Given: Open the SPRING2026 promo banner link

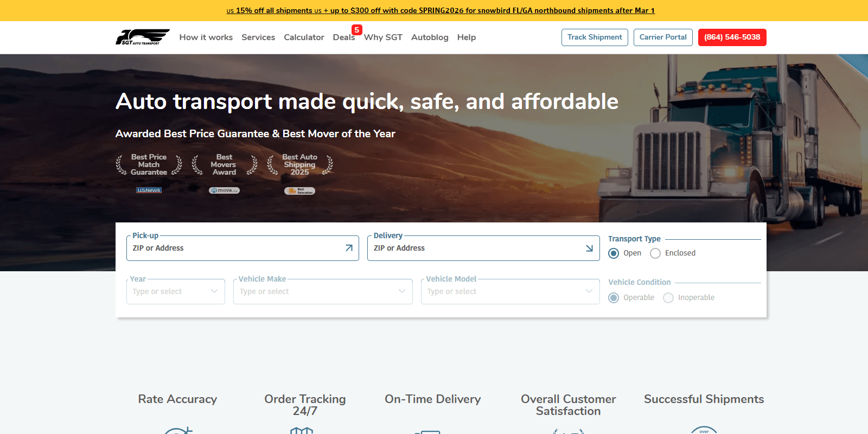Looking at the screenshot, I should click(x=441, y=10).
